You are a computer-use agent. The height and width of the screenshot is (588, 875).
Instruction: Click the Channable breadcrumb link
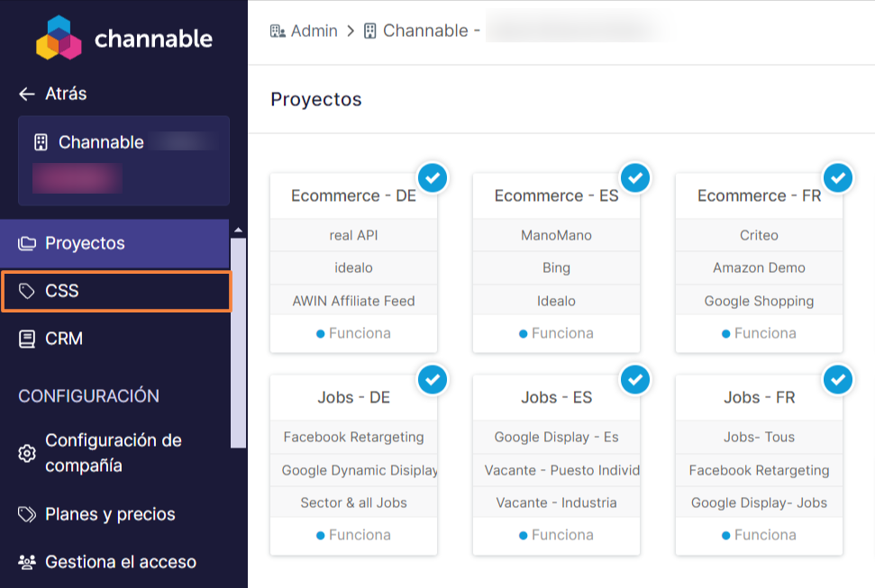point(422,31)
